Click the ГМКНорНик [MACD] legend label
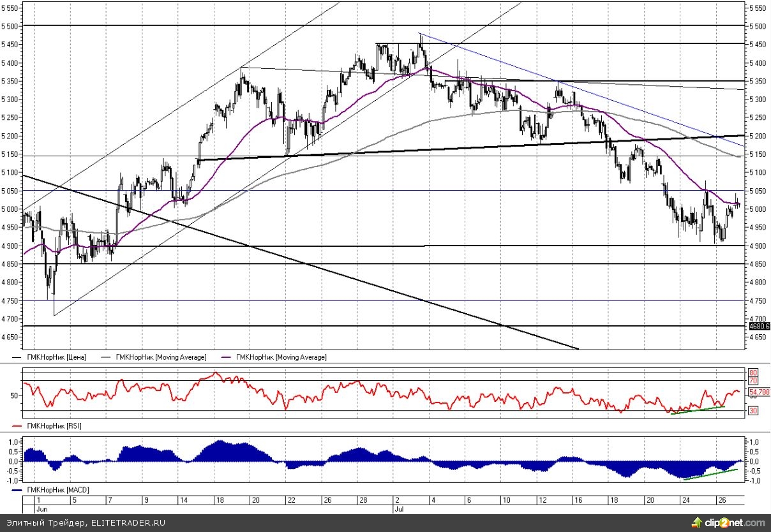This screenshot has width=771, height=532. (57, 489)
